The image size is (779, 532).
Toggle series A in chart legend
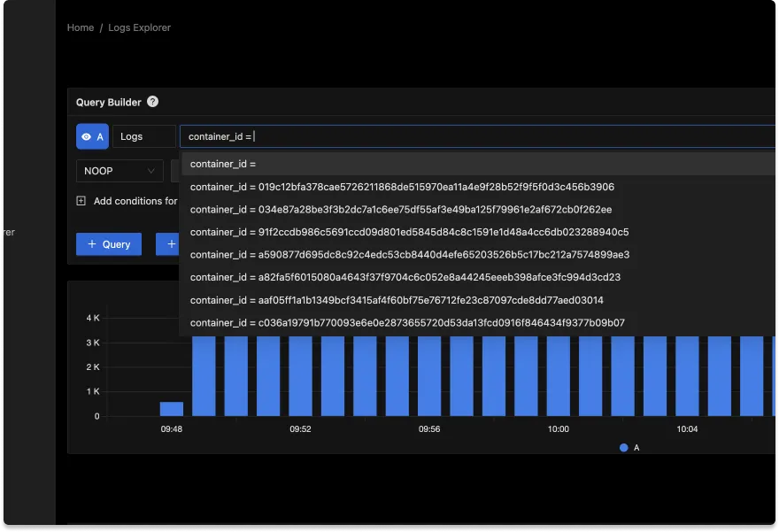tap(629, 448)
